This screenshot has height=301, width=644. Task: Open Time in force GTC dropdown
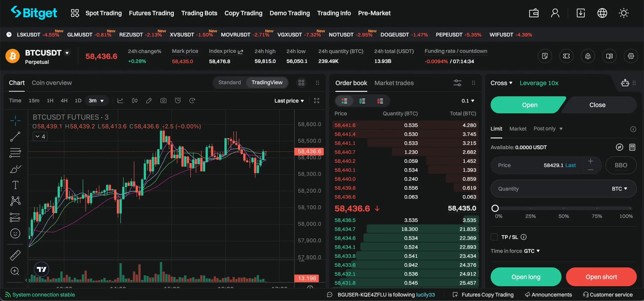tap(532, 251)
